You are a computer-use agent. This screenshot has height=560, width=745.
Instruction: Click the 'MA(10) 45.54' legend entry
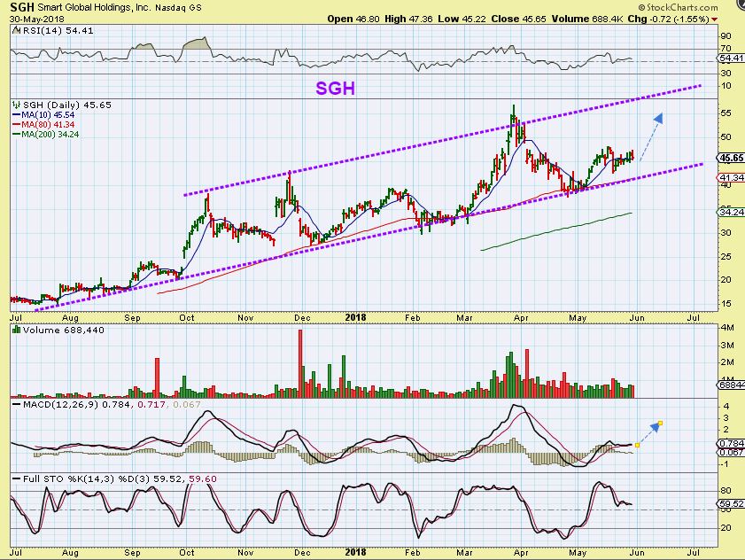pyautogui.click(x=48, y=115)
